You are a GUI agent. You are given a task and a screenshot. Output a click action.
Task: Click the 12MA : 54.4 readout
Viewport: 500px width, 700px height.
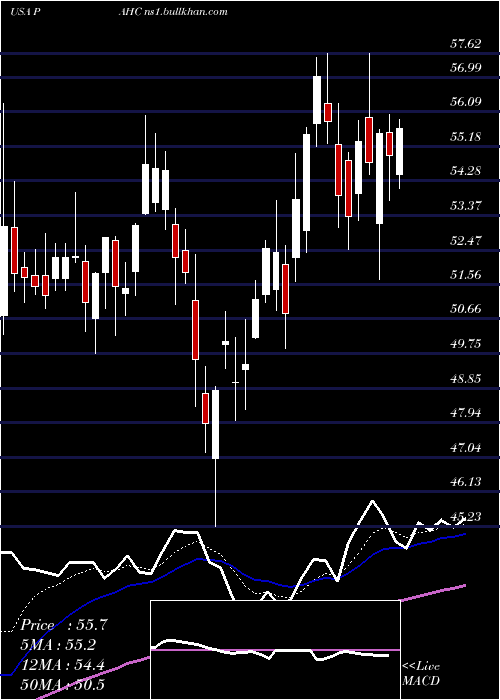point(62,665)
